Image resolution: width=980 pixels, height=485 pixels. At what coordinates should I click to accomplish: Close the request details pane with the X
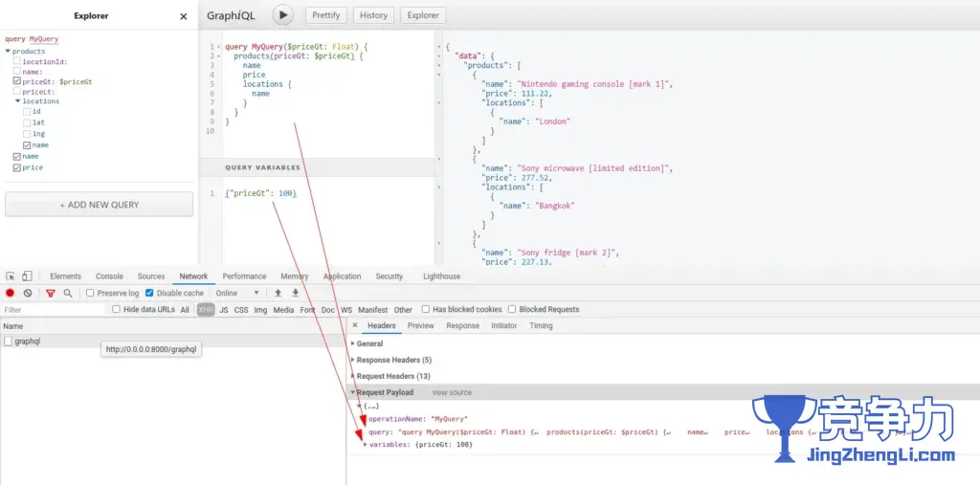pyautogui.click(x=355, y=325)
